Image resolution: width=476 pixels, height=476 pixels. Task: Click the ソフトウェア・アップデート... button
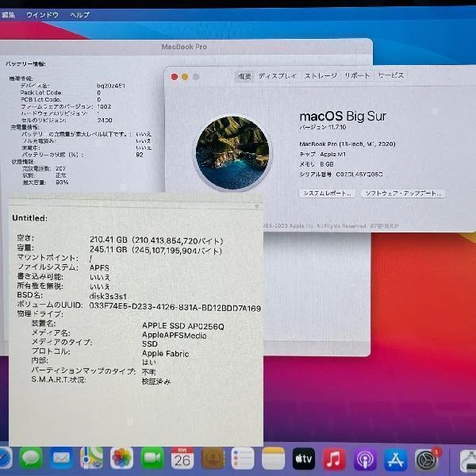(x=403, y=194)
